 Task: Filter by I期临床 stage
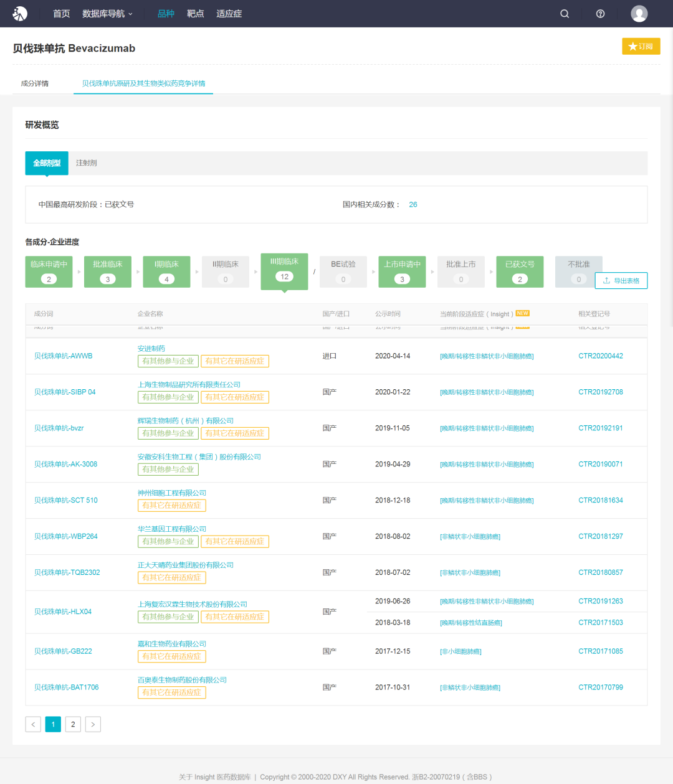166,272
